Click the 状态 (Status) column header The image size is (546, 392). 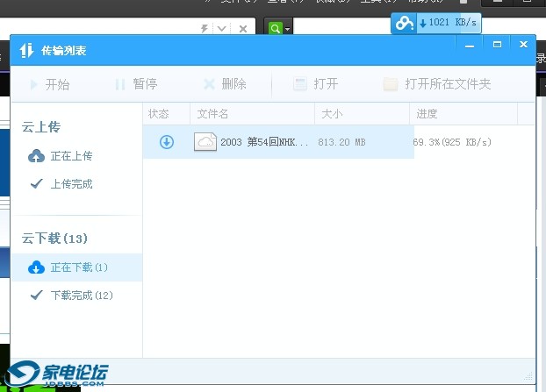tap(159, 114)
